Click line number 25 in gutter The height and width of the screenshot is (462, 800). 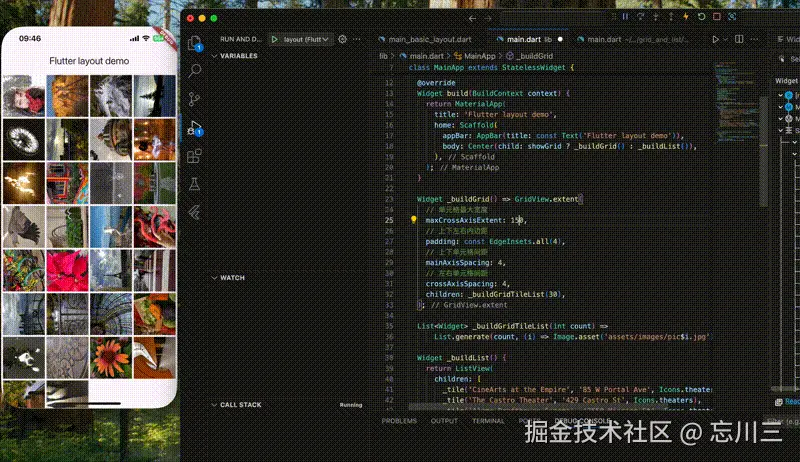[x=389, y=220]
